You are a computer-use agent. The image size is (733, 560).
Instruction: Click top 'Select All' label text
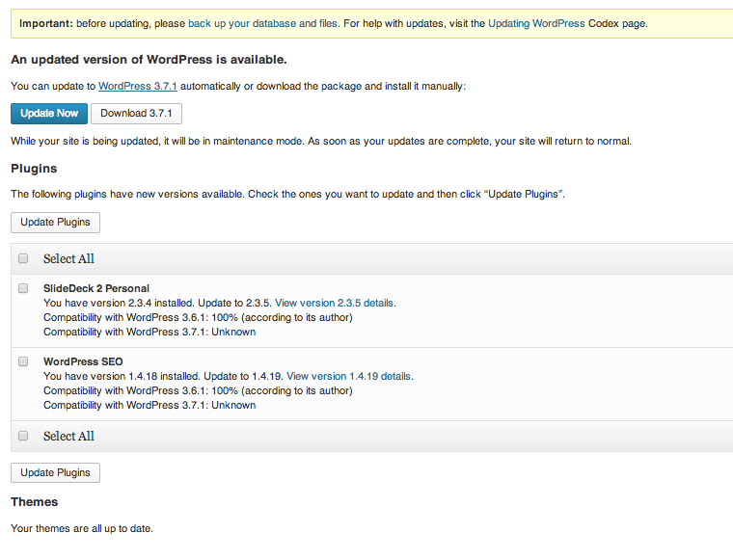(x=68, y=258)
